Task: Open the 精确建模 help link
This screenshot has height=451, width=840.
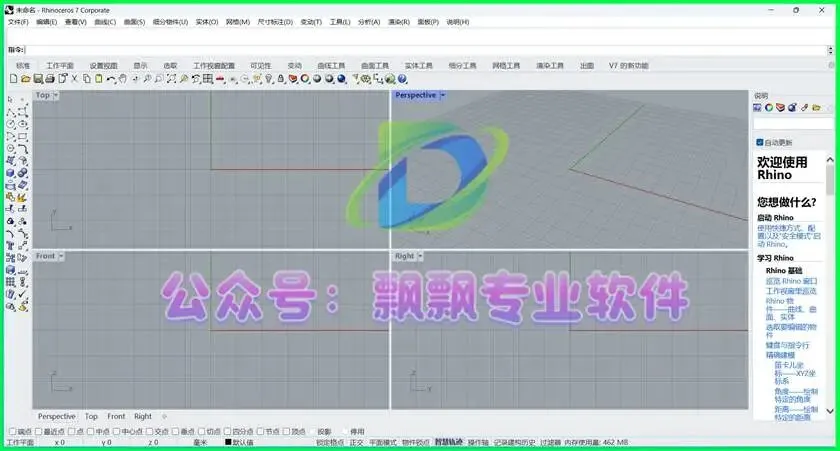Action: (781, 355)
